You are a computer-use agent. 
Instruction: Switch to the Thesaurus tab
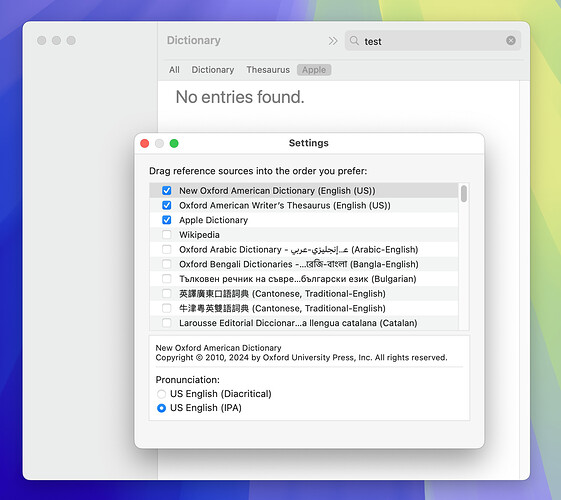click(x=268, y=70)
